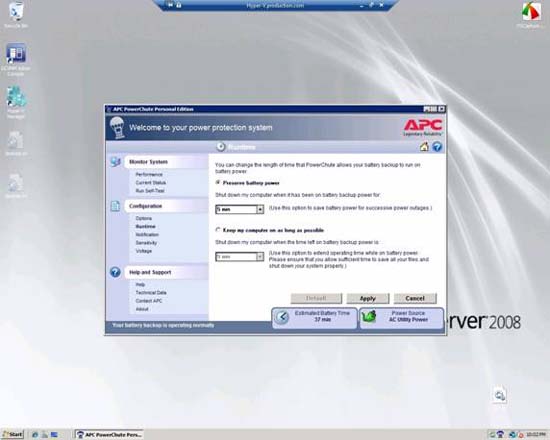The image size is (550, 440).
Task: Go to Performance page
Action: click(x=149, y=174)
